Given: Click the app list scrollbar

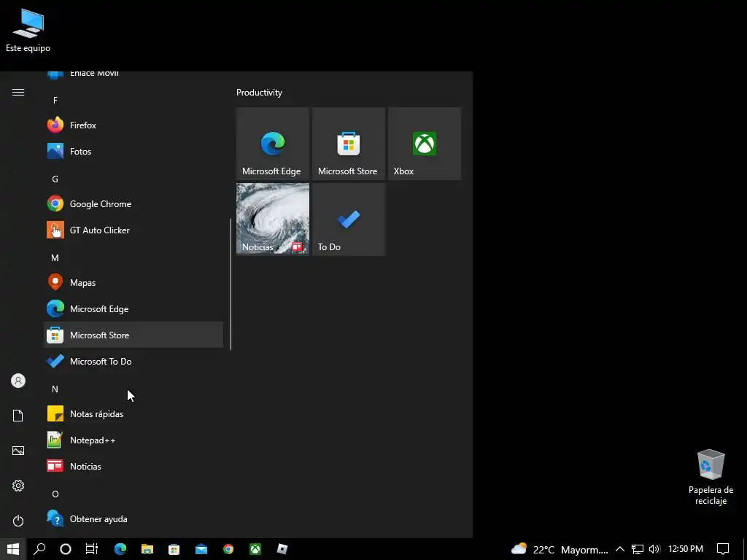Looking at the screenshot, I should pos(231,284).
